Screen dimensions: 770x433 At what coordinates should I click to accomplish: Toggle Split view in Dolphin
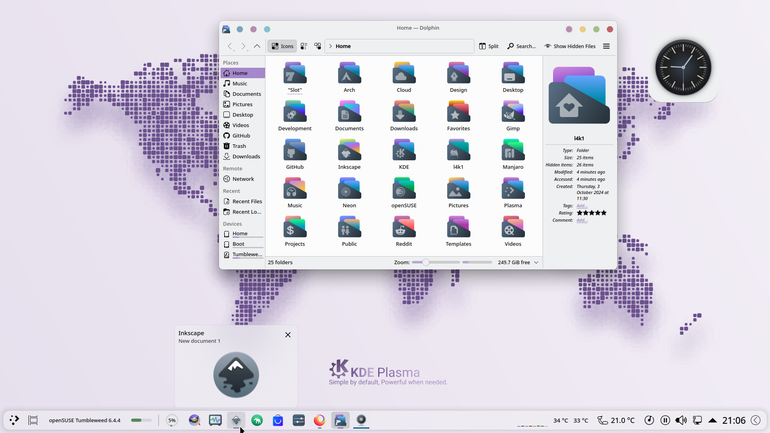pyautogui.click(x=489, y=46)
